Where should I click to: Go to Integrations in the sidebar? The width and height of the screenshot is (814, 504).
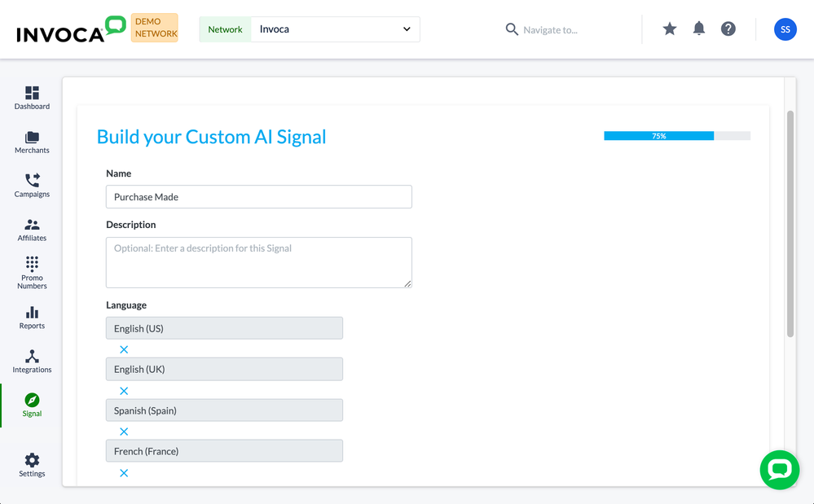32,362
